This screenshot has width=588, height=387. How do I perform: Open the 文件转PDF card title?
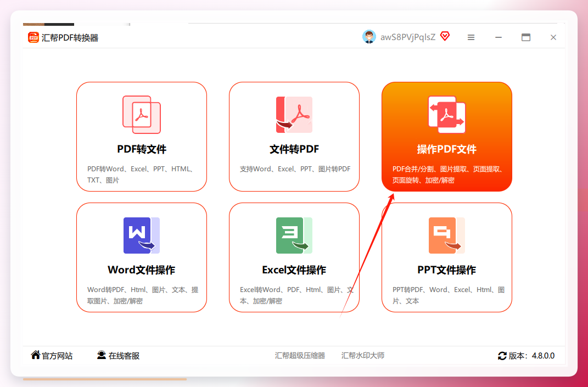pos(294,149)
